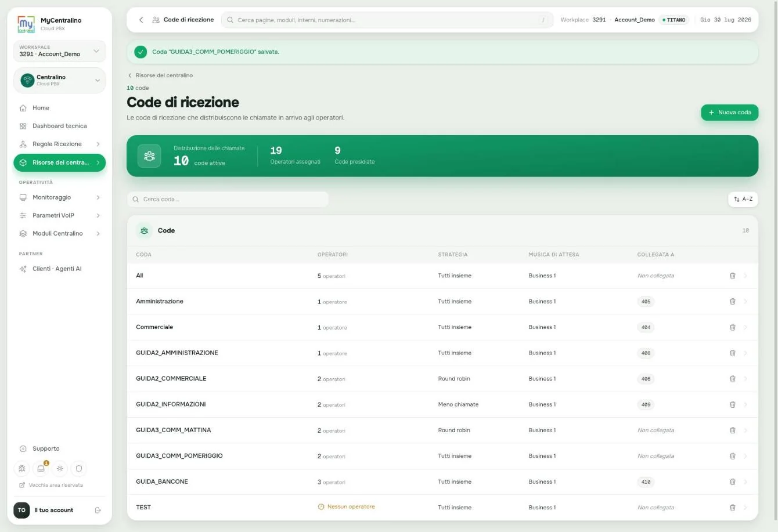
Task: Click the 405 linked number badge
Action: pos(646,302)
